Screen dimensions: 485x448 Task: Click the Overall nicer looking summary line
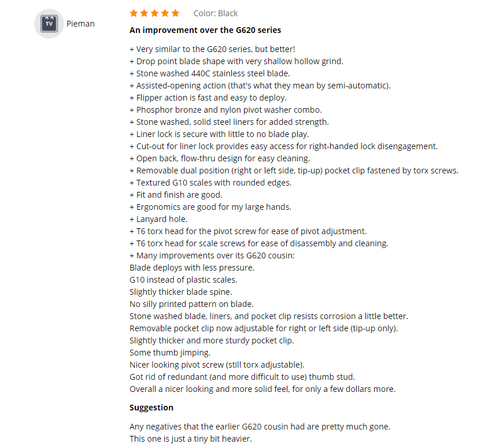pyautogui.click(x=262, y=389)
